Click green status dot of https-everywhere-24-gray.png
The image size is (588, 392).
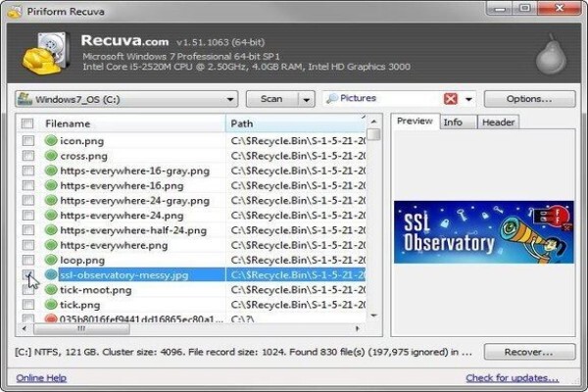tap(51, 200)
